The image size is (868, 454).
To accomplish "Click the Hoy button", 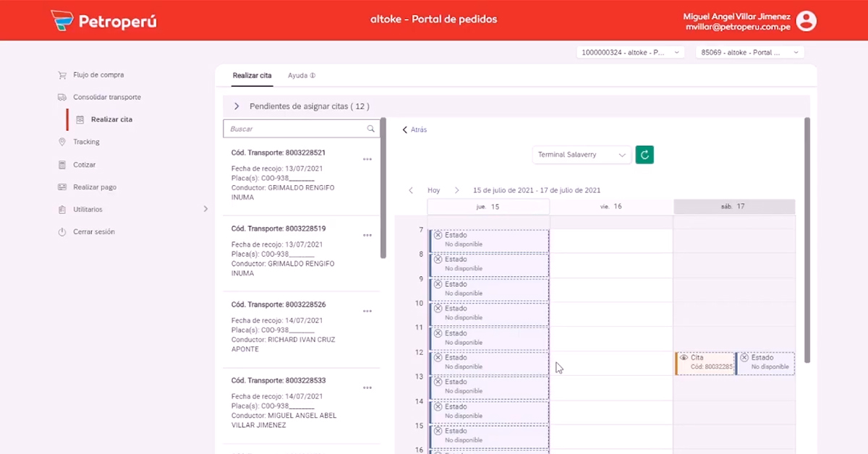I will (x=433, y=191).
